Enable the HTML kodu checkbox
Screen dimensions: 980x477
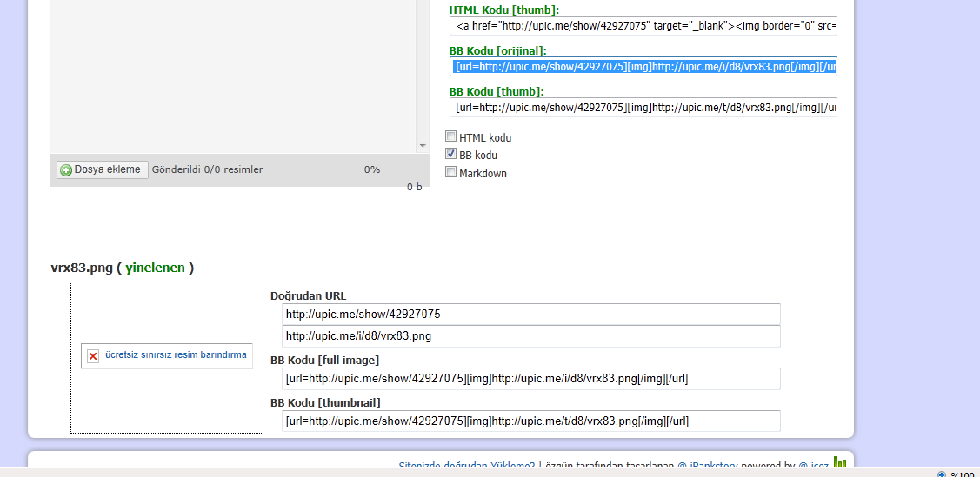click(450, 136)
